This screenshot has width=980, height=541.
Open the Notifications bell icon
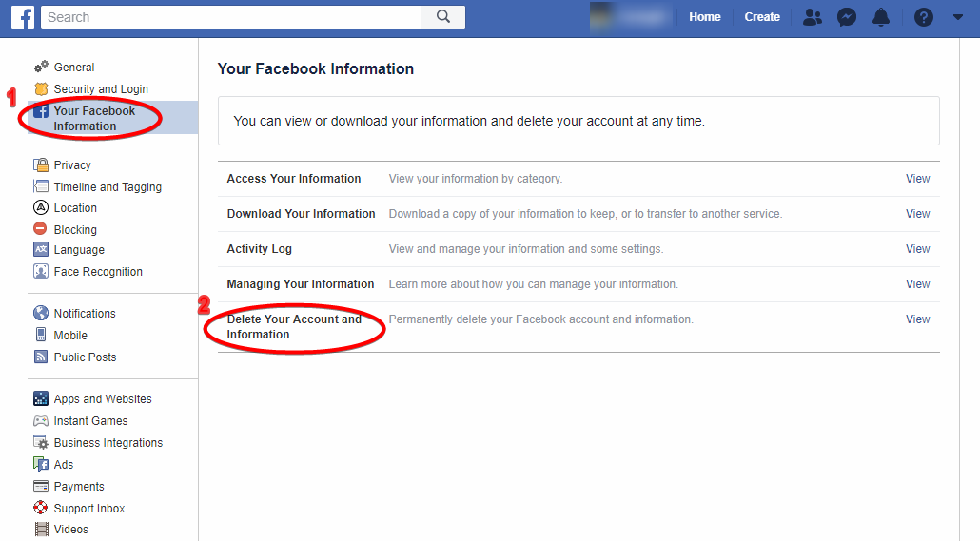point(881,17)
